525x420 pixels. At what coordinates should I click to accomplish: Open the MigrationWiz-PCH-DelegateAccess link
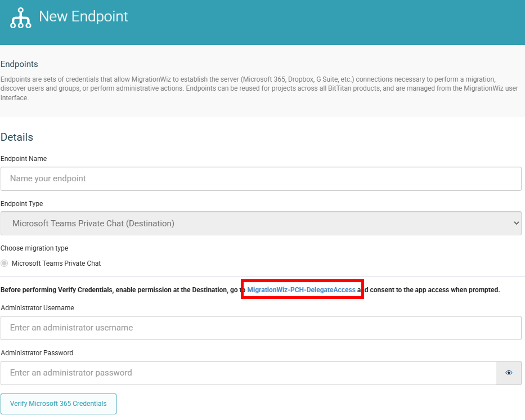coord(302,290)
